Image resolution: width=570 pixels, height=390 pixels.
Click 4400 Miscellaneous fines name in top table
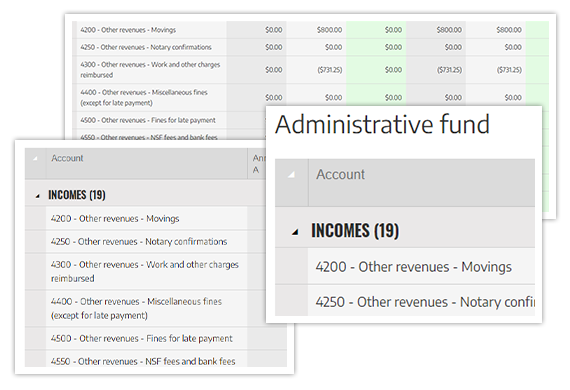tap(144, 97)
